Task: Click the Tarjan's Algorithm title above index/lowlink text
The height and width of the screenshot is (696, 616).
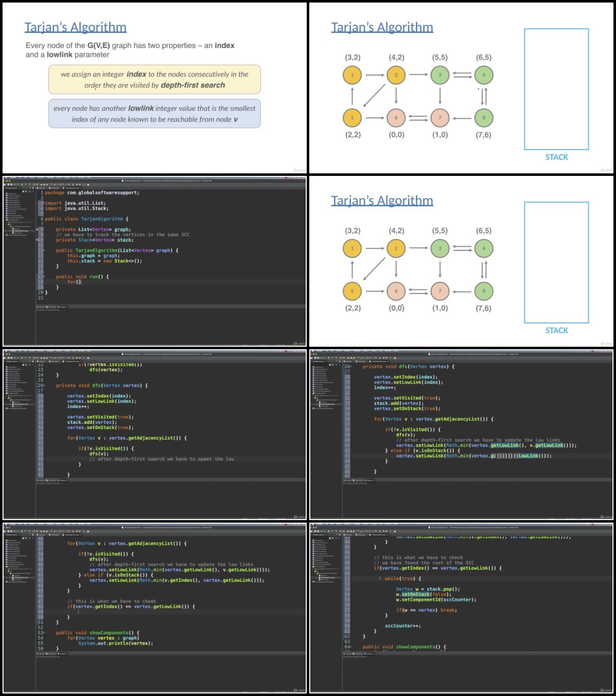Action: coord(76,27)
